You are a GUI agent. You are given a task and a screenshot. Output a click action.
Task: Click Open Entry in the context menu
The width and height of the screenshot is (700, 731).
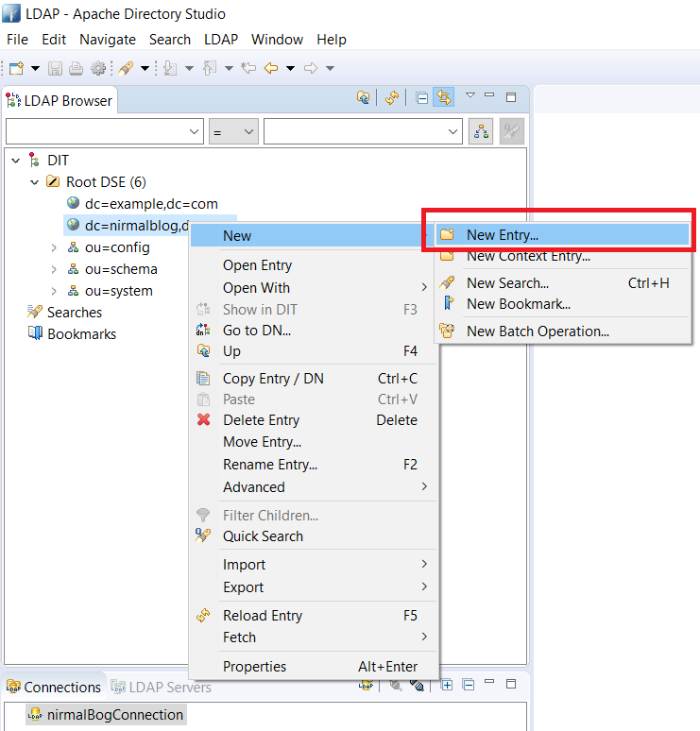coord(314,265)
